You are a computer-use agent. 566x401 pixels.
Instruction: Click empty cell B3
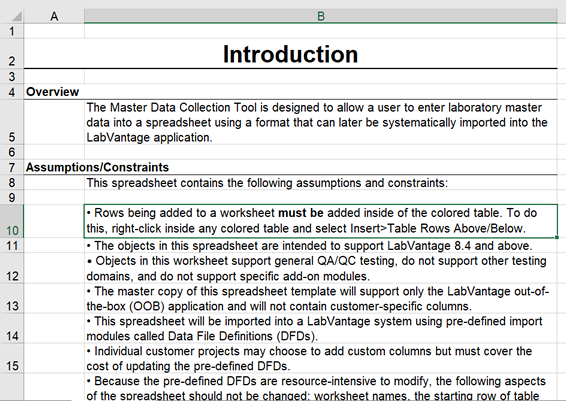click(x=321, y=76)
